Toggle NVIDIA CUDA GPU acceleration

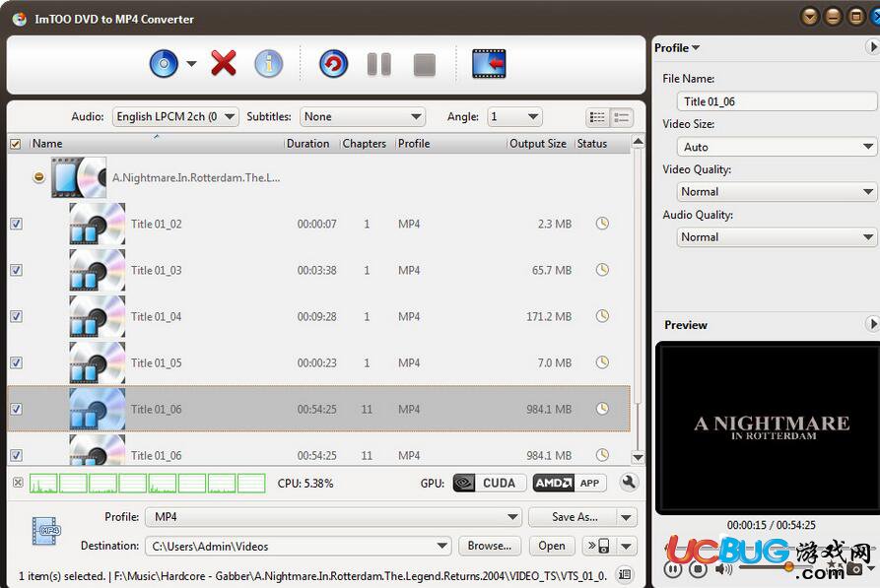click(489, 483)
